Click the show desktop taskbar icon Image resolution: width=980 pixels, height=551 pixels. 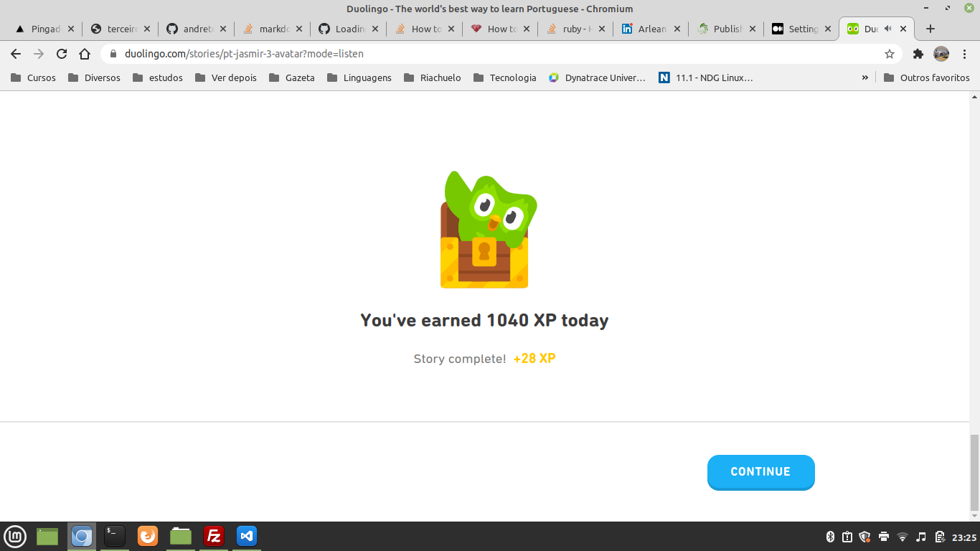pos(47,536)
